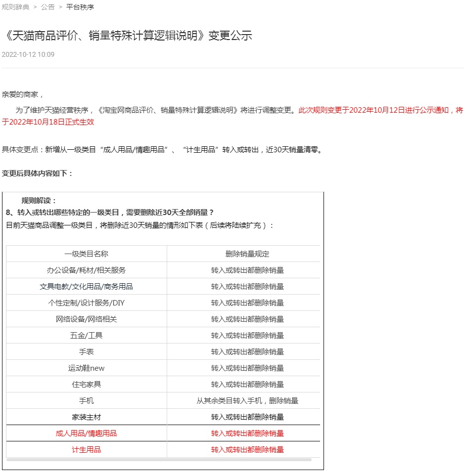Viewport: 464px width, 476px height.
Task: Select the 平台秩序 breadcrumb item
Action: (80, 7)
